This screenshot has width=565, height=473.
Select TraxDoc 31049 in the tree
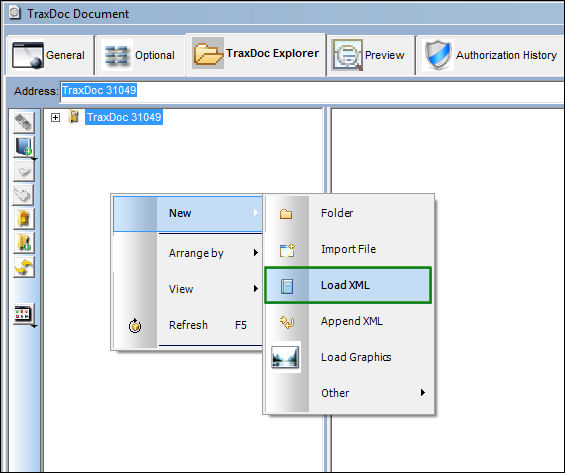pos(124,117)
